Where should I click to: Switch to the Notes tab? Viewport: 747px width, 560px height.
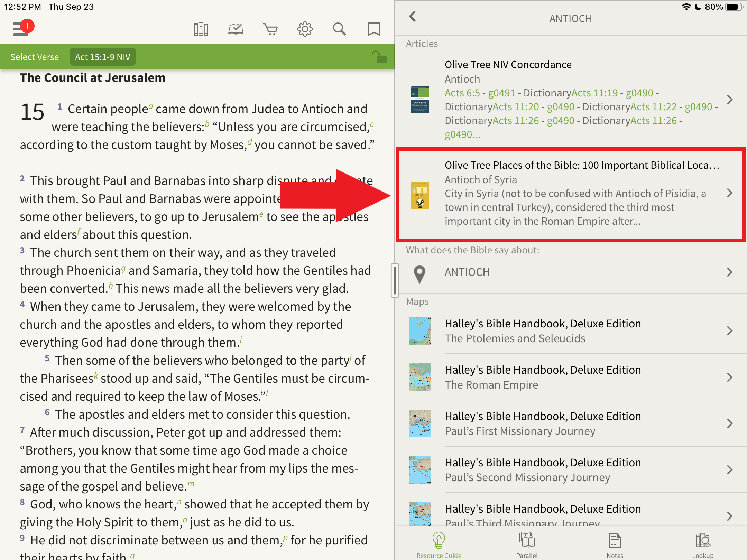pos(615,545)
